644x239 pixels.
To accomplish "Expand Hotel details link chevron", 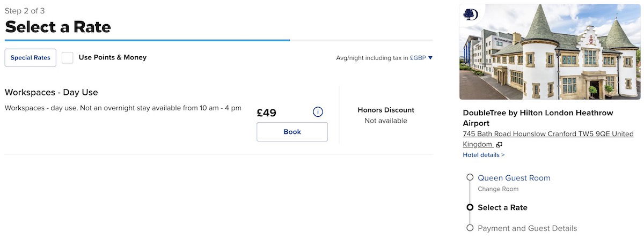I will [x=503, y=155].
